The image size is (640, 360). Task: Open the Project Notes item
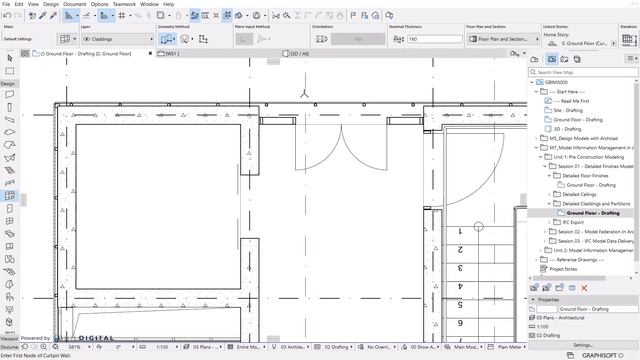563,269
